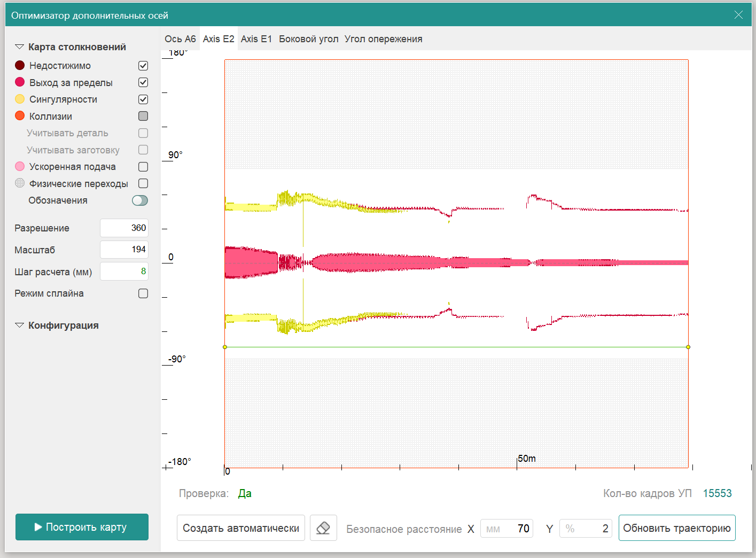Click the 90° axis label
The height and width of the screenshot is (558, 756).
[x=175, y=155]
